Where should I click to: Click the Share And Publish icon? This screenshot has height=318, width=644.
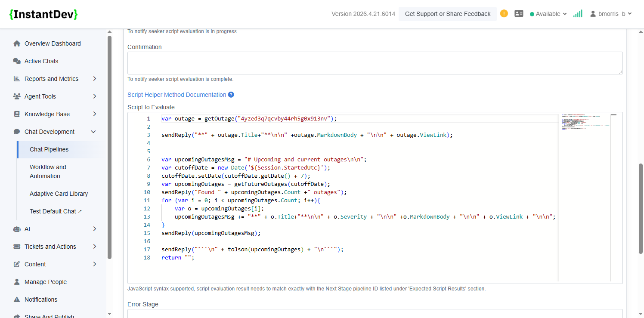coord(17,316)
